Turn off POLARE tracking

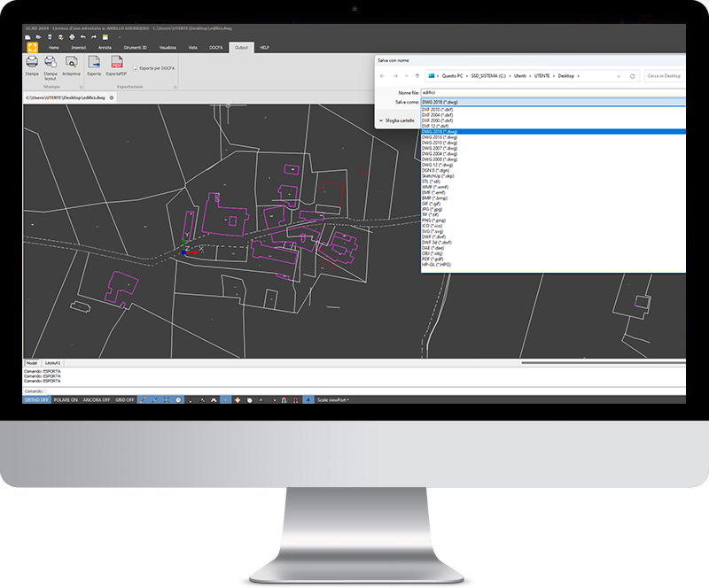66,398
